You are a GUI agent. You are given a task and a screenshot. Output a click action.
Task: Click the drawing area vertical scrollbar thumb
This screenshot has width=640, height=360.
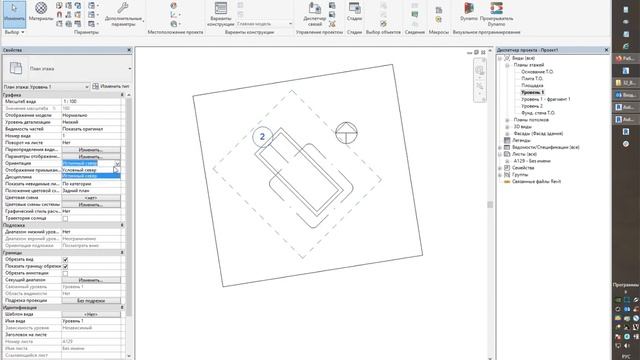(x=490, y=204)
